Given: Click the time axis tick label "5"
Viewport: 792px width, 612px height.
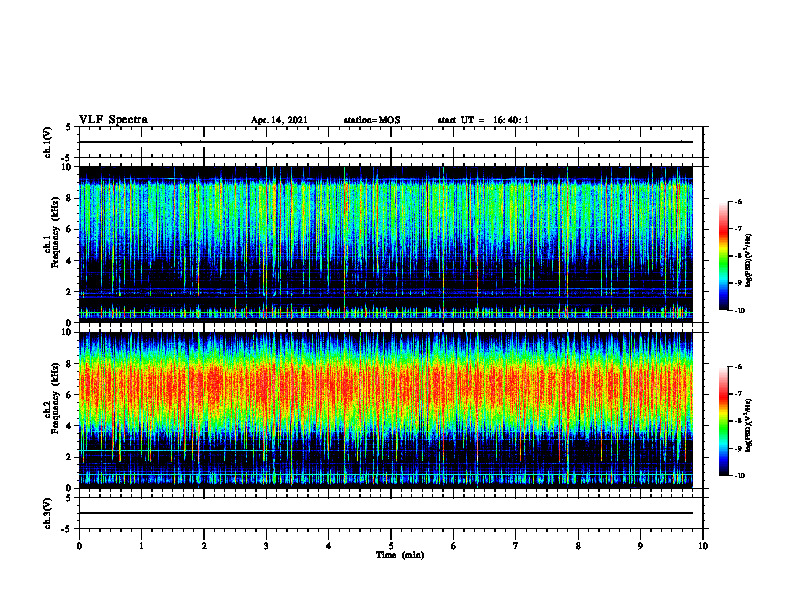Looking at the screenshot, I should (391, 546).
